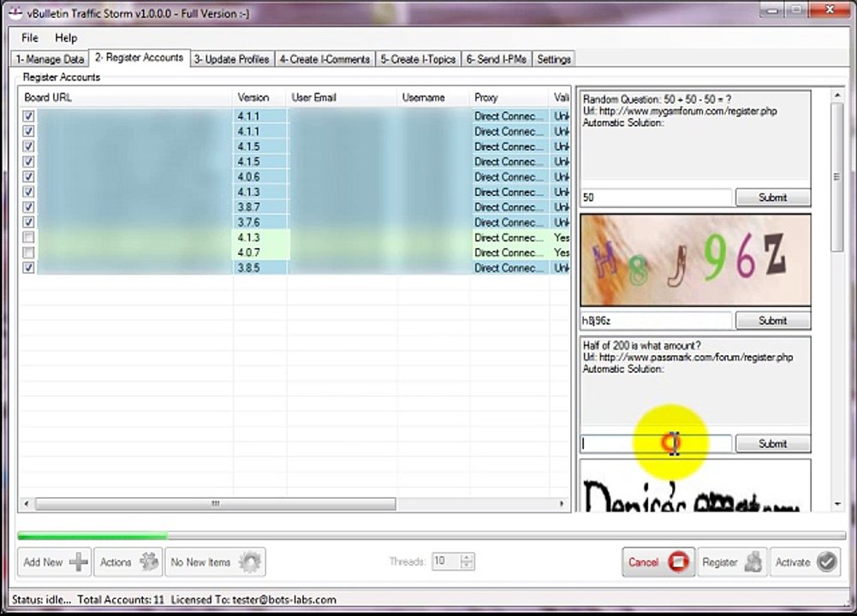The height and width of the screenshot is (616, 857).
Task: Click Direct Connec... cell in 4.0.7 row
Action: [x=509, y=252]
